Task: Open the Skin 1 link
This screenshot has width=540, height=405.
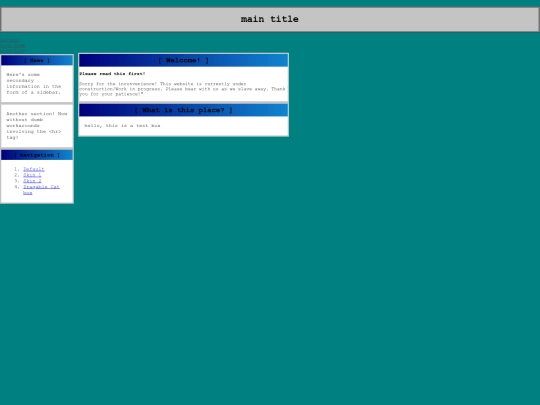Action: click(x=32, y=175)
